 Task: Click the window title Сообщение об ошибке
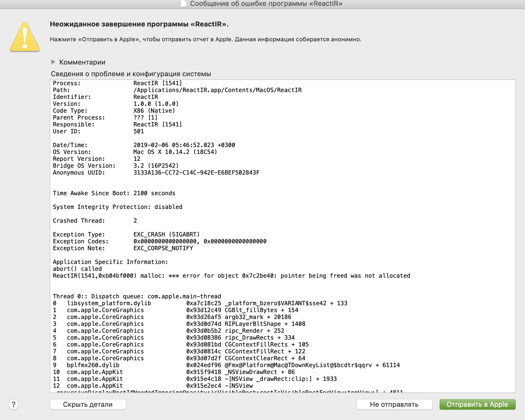coord(266,4)
